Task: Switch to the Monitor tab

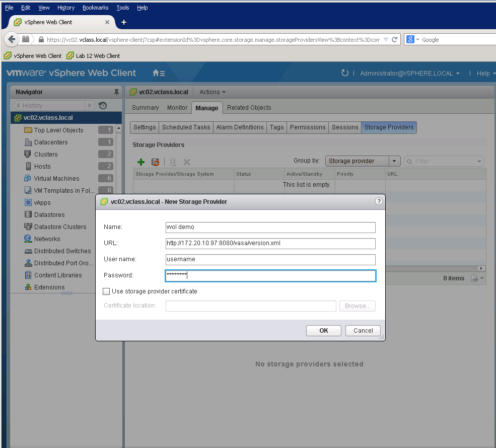Action: click(177, 107)
